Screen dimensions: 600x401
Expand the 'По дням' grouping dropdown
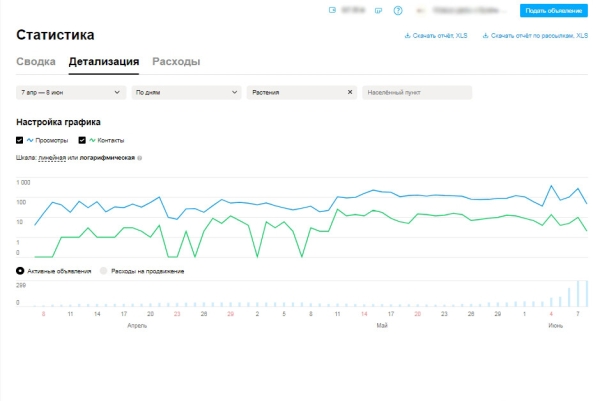coord(185,92)
